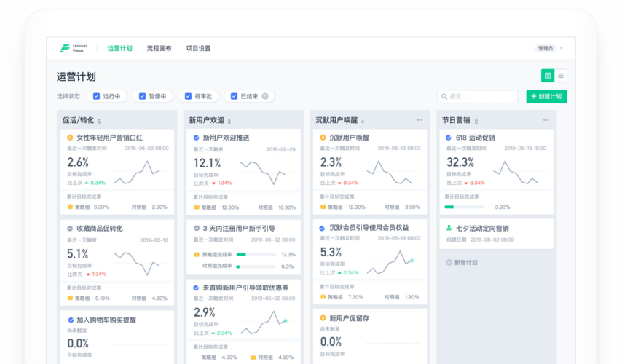Toggle the 运行中 status checkbox
This screenshot has height=364, width=622.
(x=96, y=96)
